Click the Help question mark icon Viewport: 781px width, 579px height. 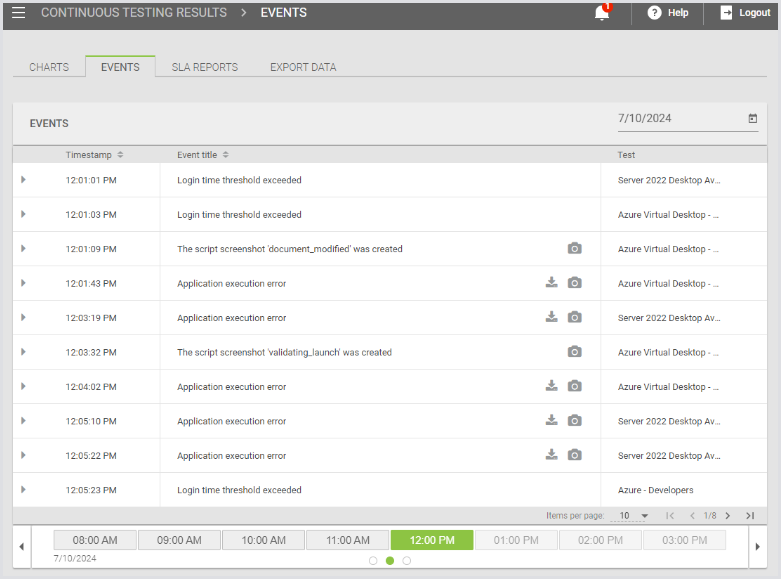tap(655, 13)
